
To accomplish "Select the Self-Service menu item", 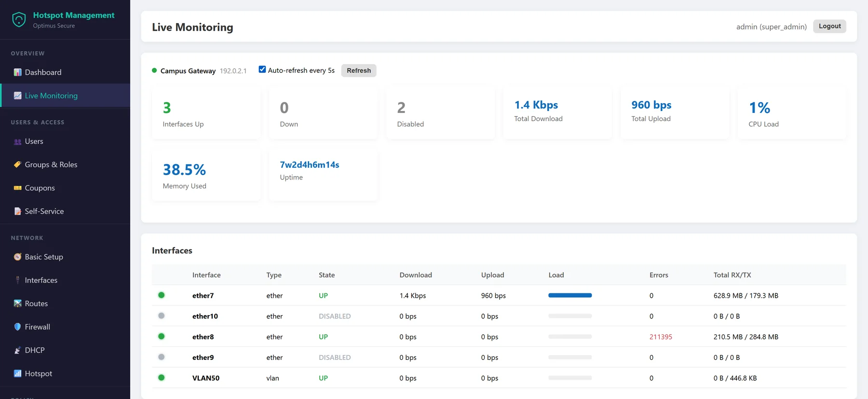I will [65, 211].
